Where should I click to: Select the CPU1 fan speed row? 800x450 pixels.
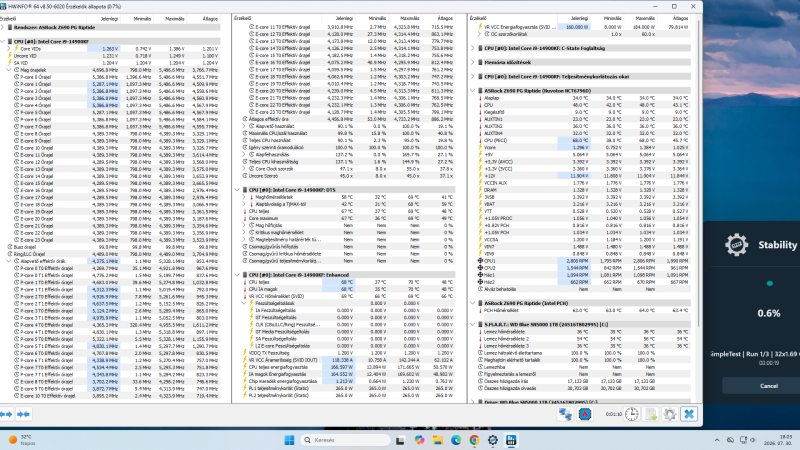pyautogui.click(x=581, y=261)
